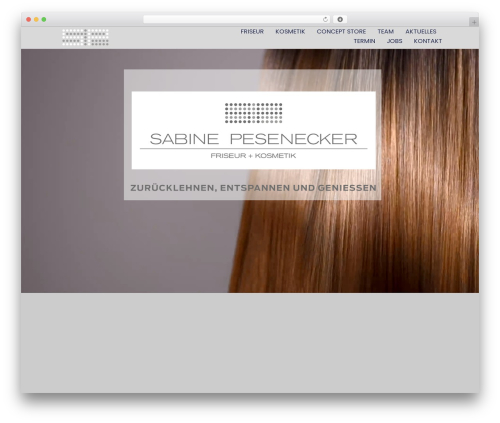The image size is (500, 423).
Task: Reload the page with refresh icon
Action: [x=325, y=19]
